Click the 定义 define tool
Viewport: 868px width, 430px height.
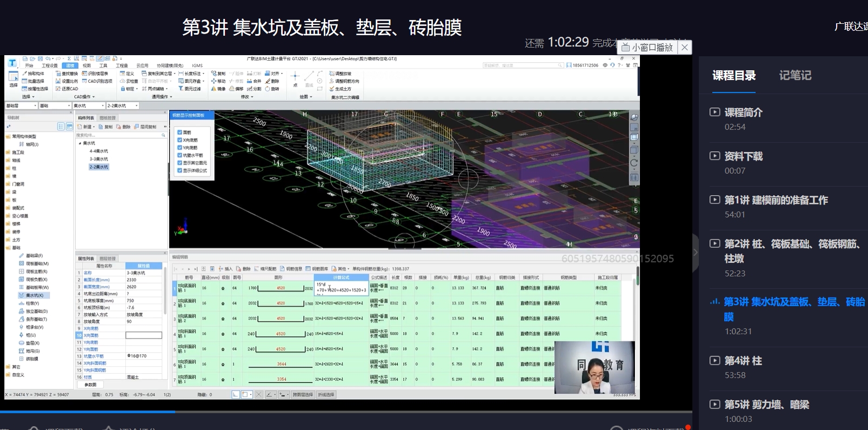[x=127, y=74]
